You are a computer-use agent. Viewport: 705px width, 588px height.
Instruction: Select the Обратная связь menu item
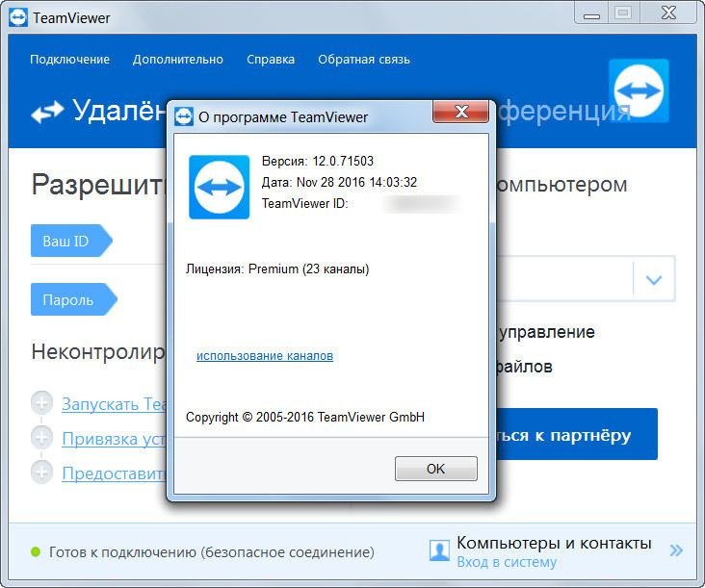pos(363,60)
